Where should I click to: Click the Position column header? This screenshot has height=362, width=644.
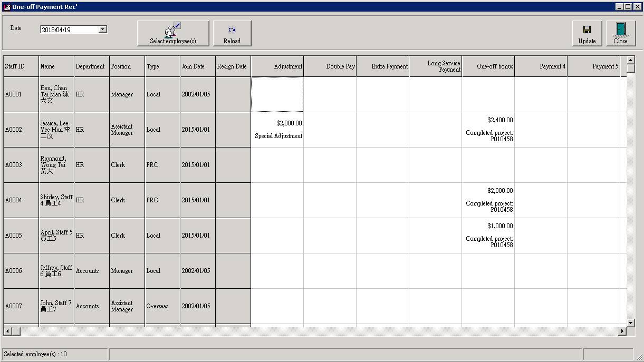click(127, 66)
